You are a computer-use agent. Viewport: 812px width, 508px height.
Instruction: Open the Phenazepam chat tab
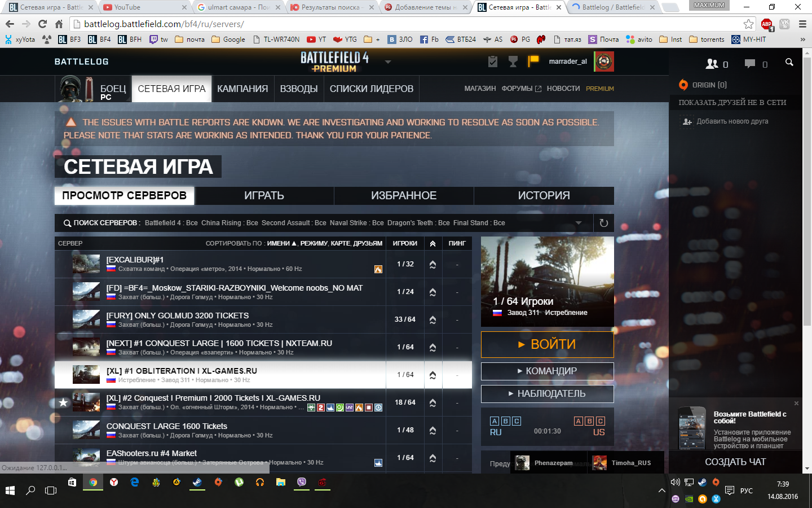point(549,463)
